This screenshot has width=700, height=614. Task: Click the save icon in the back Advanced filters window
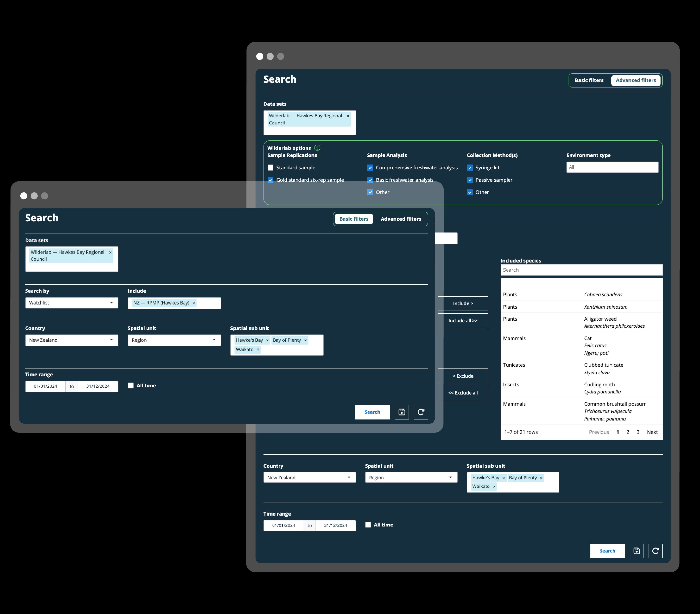tap(637, 551)
